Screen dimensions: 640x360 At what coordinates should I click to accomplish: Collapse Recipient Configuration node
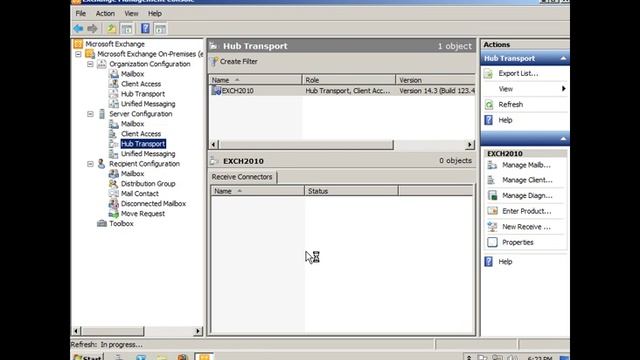pos(90,164)
